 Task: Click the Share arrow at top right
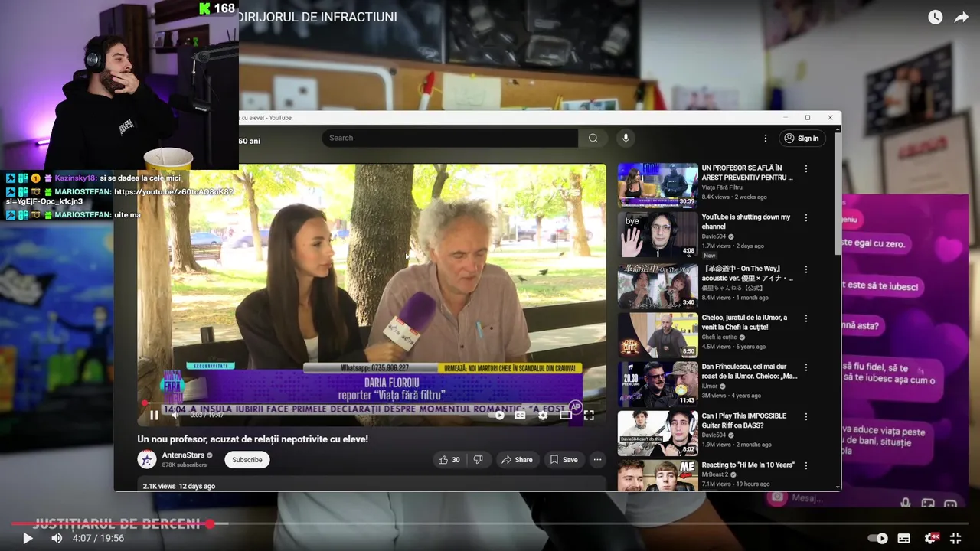coord(961,18)
